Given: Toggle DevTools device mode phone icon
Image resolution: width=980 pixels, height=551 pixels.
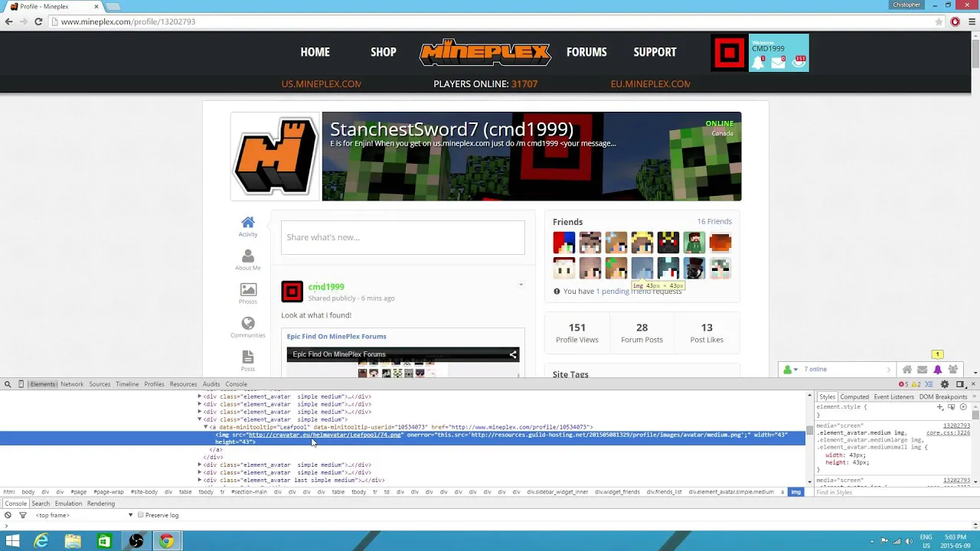Looking at the screenshot, I should (21, 384).
